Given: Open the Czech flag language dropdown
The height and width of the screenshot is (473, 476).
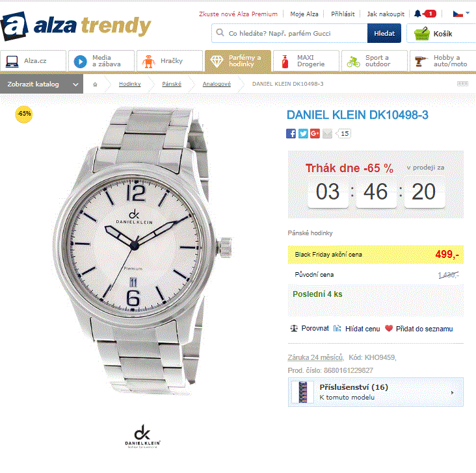Looking at the screenshot, I should [x=461, y=14].
